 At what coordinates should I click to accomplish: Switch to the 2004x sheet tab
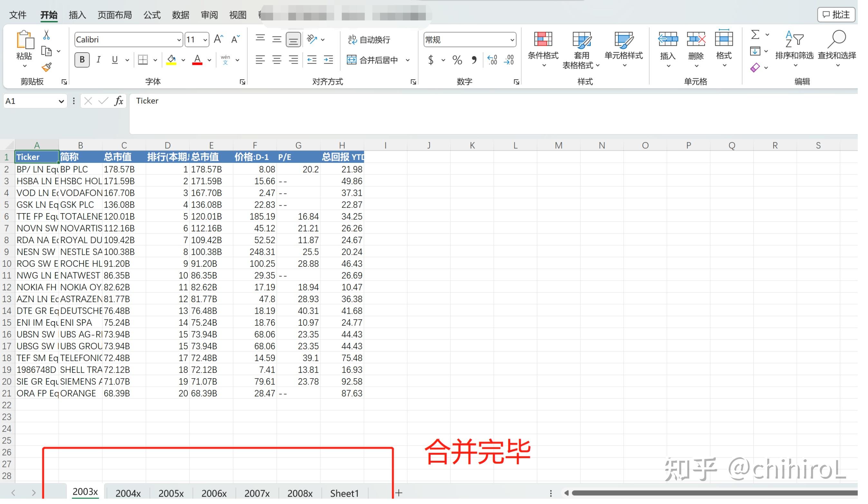point(129,493)
